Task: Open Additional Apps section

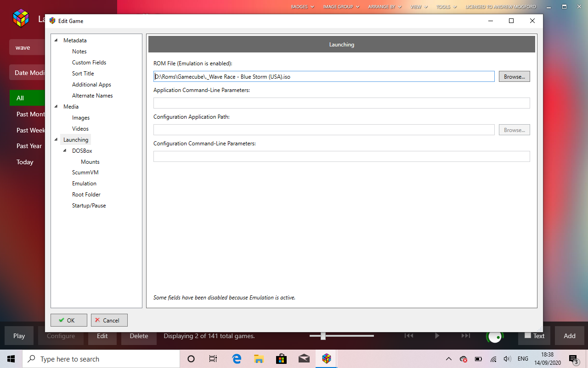Action: 91,85
